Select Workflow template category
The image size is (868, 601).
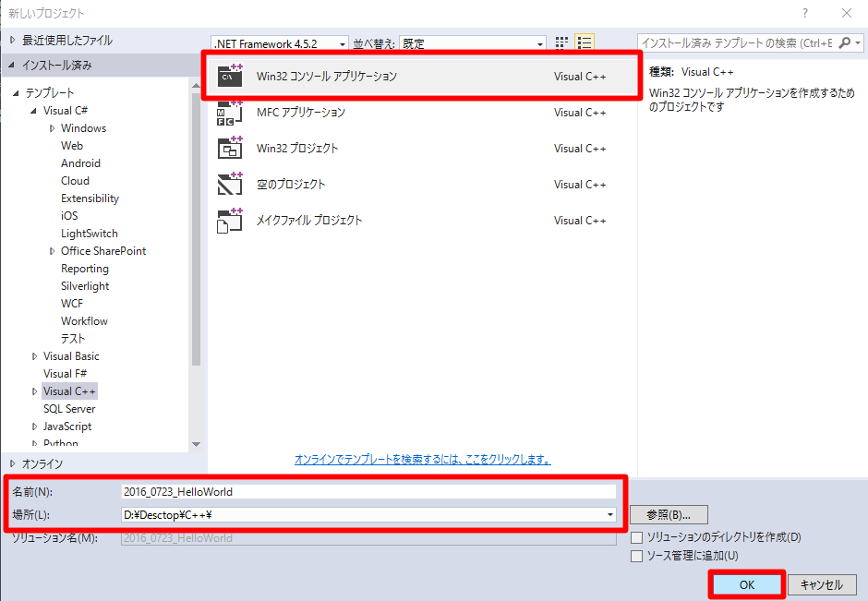point(84,321)
